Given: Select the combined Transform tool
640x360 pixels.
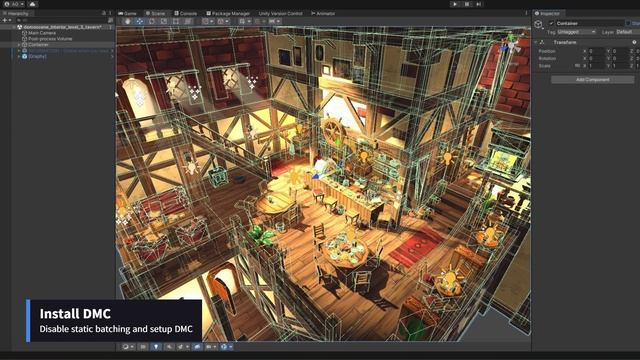Looking at the screenshot, I should coord(187,21).
